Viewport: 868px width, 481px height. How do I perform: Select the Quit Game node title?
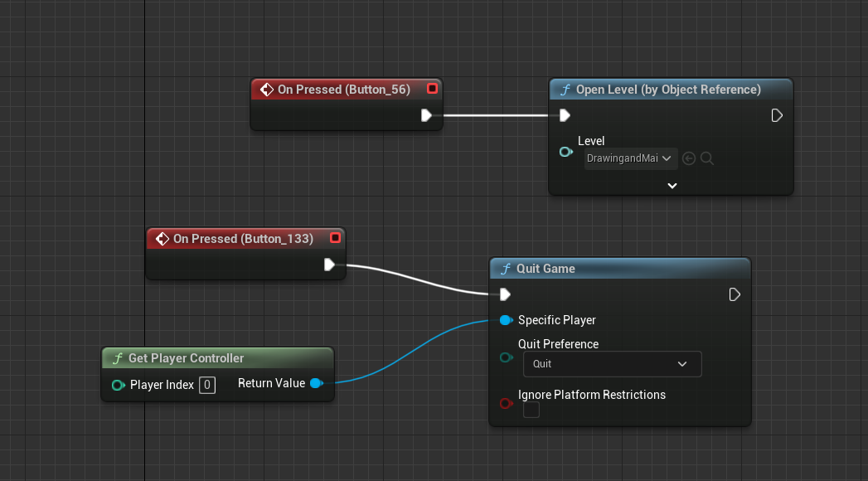(x=546, y=269)
